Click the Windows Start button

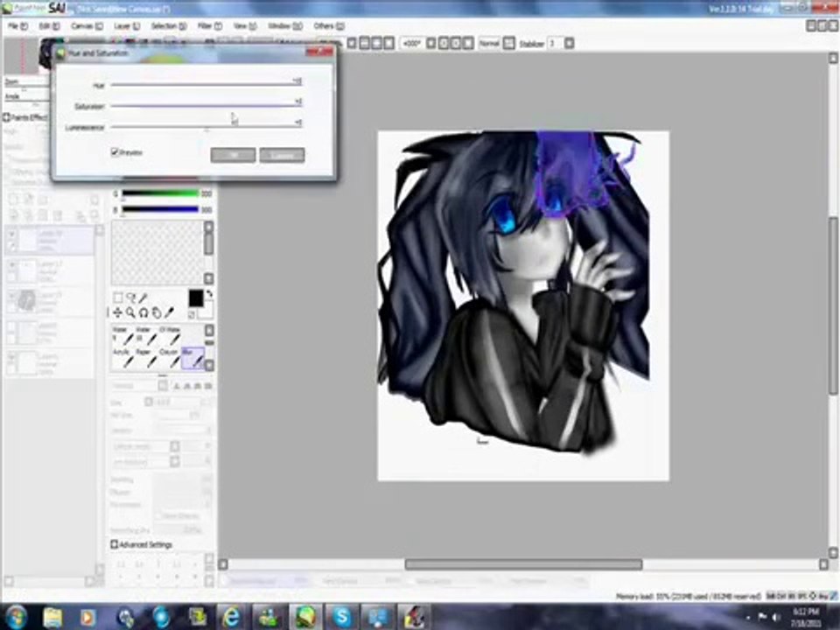(x=16, y=617)
